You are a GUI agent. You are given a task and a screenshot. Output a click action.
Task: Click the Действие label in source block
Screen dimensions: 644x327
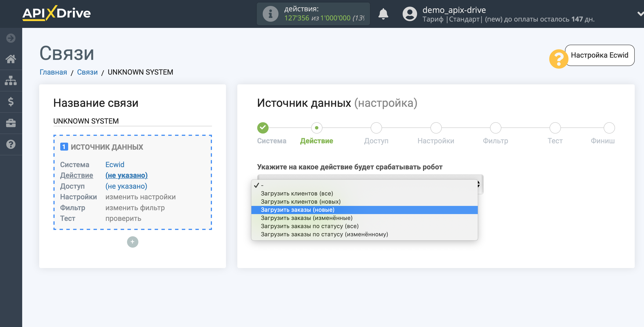click(77, 175)
